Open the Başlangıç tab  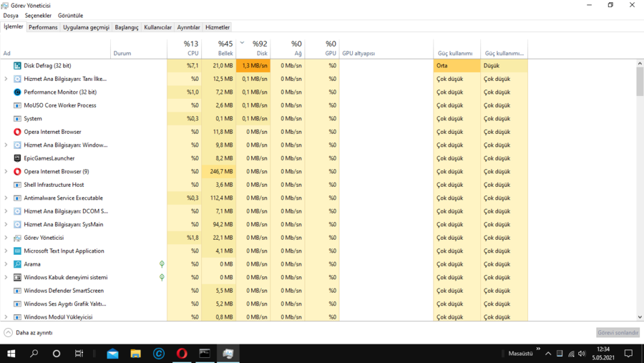point(127,27)
